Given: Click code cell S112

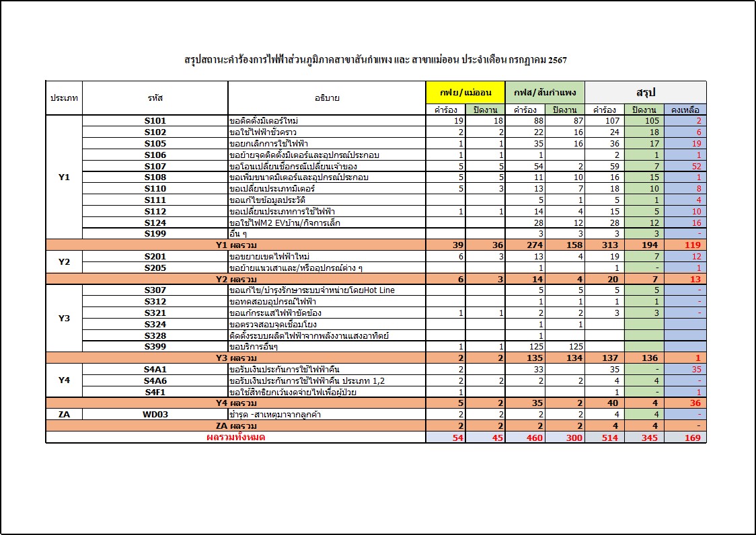Looking at the screenshot, I should [155, 211].
